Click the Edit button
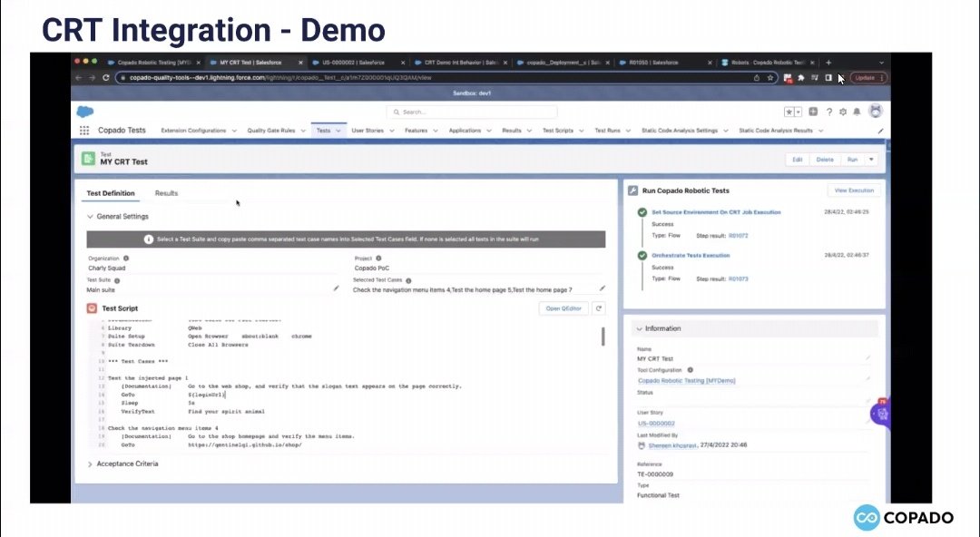This screenshot has height=537, width=980. click(x=798, y=160)
